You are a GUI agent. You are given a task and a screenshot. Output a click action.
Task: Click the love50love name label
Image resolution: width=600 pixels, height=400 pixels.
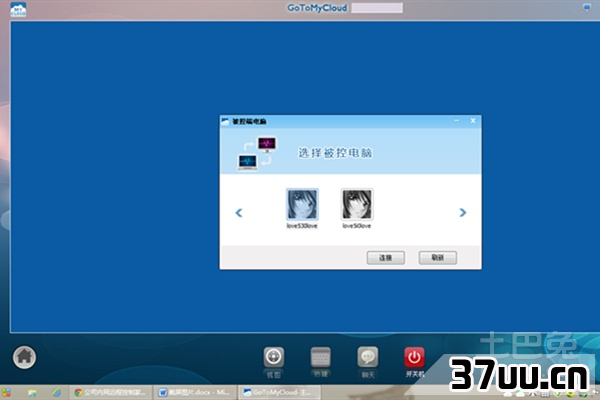(357, 226)
